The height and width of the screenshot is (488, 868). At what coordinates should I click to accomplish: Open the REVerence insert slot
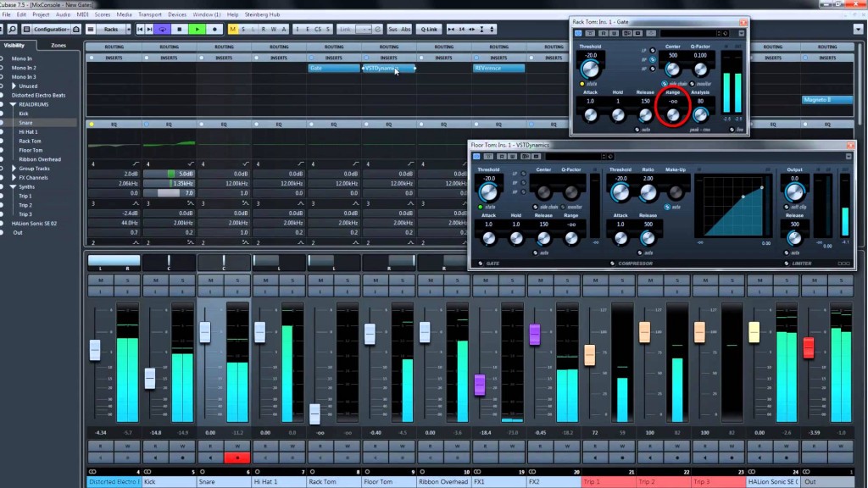point(498,68)
